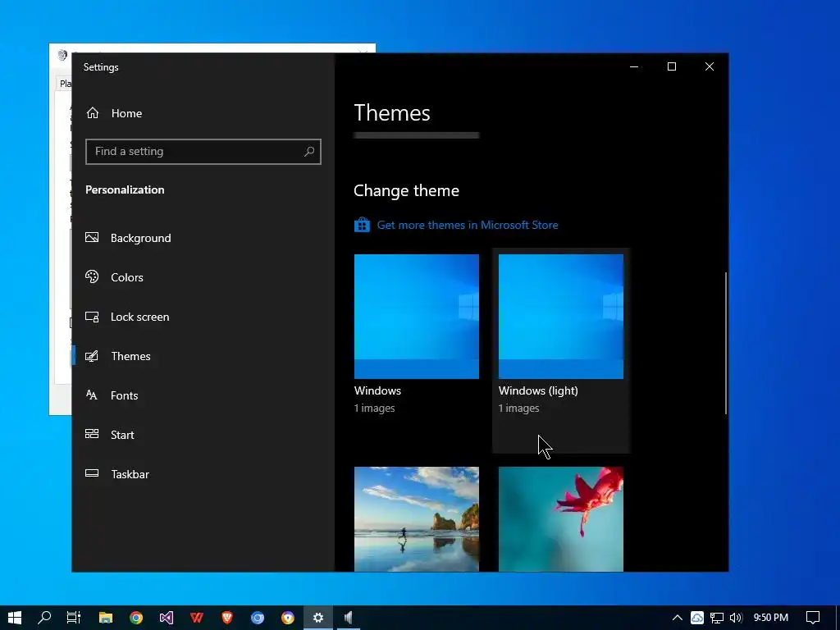840x630 pixels.
Task: Click the Lock screen monitor icon
Action: pos(92,317)
